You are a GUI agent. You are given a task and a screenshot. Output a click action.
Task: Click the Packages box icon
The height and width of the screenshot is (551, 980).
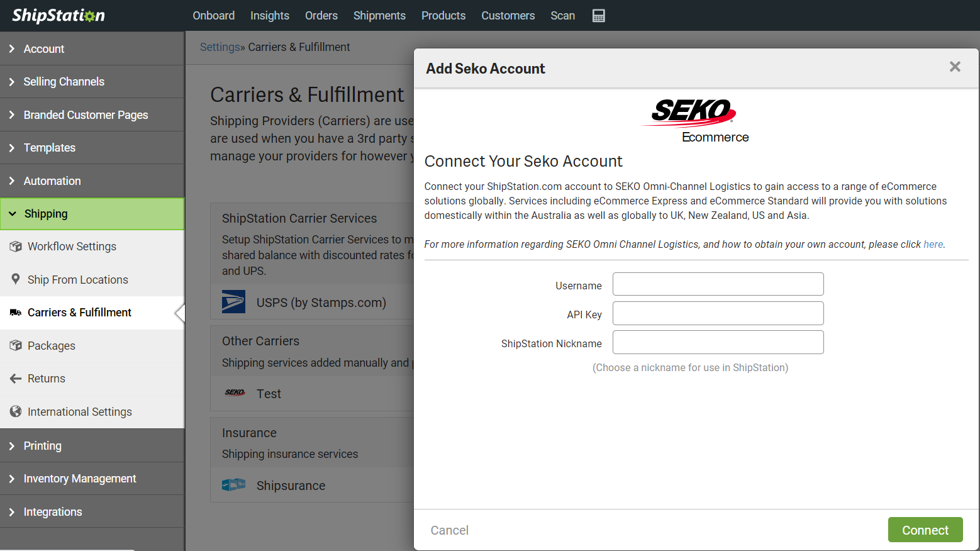[16, 345]
